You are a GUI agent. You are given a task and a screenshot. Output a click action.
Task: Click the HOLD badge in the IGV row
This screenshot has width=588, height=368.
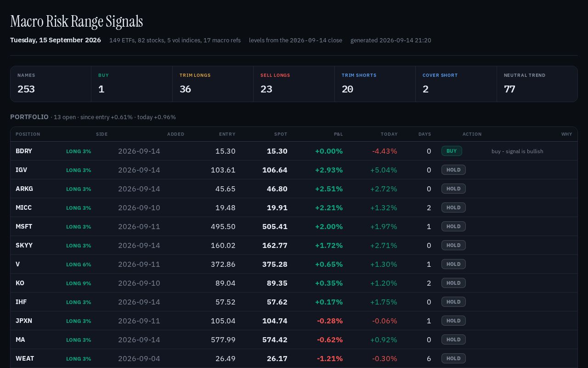[x=453, y=170]
